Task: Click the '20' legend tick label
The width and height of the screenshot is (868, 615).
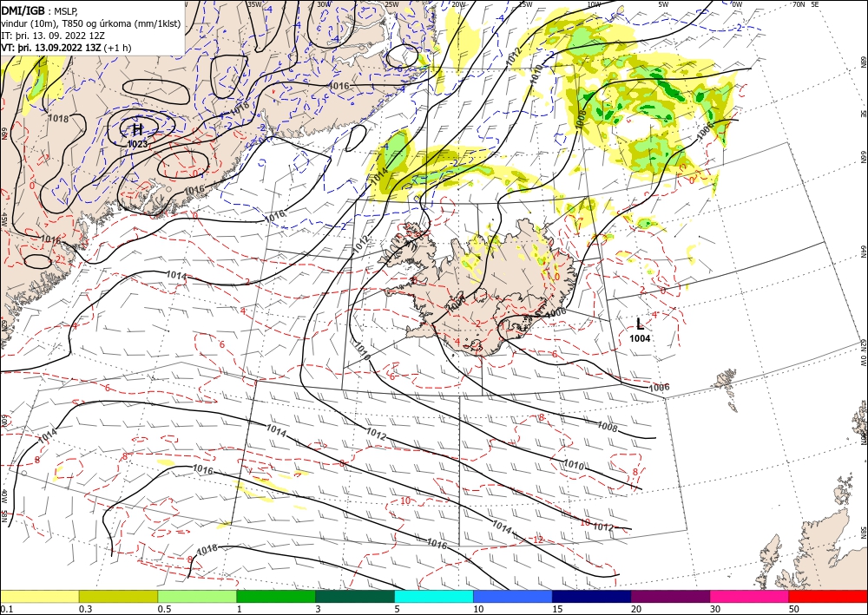Action: tap(636, 609)
